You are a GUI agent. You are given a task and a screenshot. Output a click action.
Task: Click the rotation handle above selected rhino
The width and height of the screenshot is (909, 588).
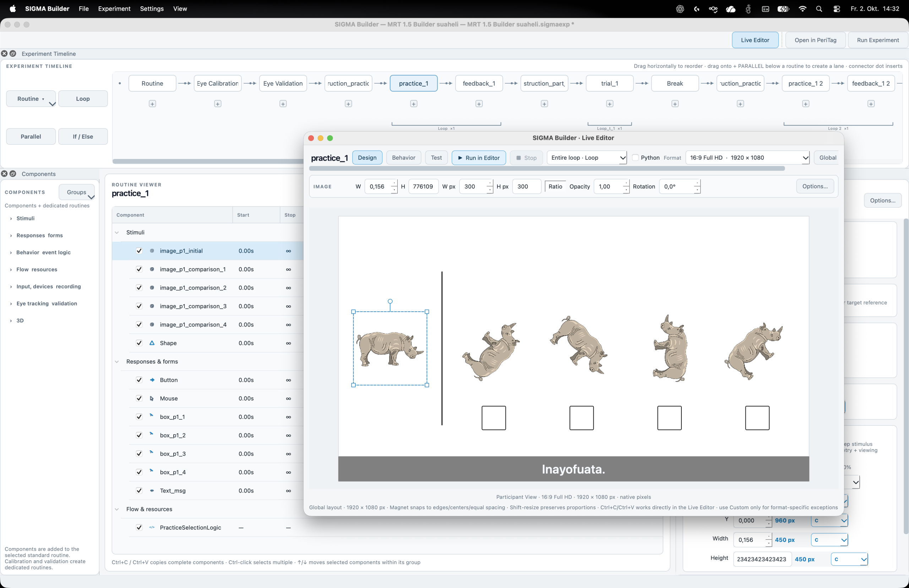coord(390,301)
